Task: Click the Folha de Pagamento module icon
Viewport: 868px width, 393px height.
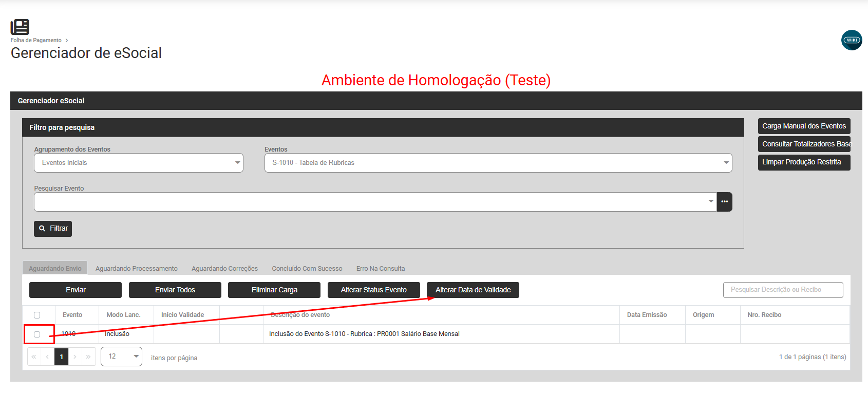Action: 20,27
